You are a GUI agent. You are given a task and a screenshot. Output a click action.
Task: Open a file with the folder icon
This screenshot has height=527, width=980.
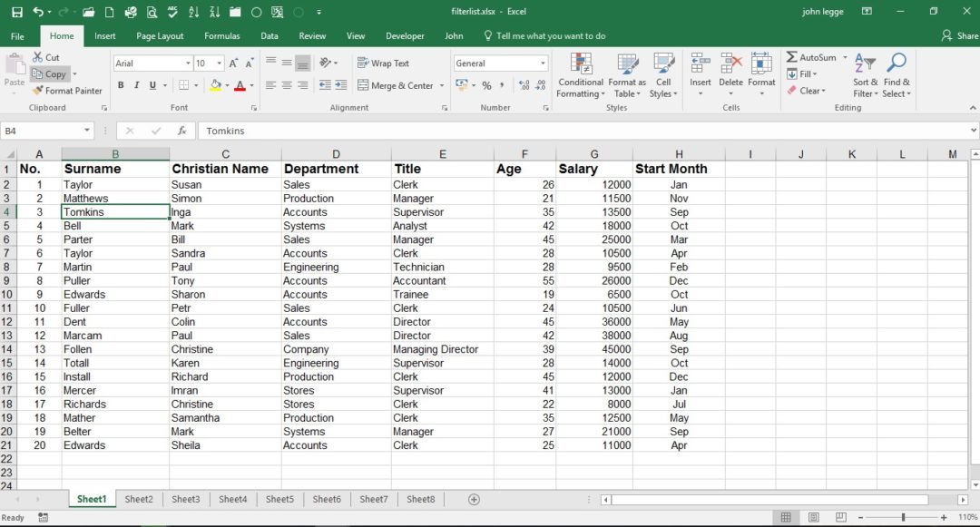(x=88, y=12)
